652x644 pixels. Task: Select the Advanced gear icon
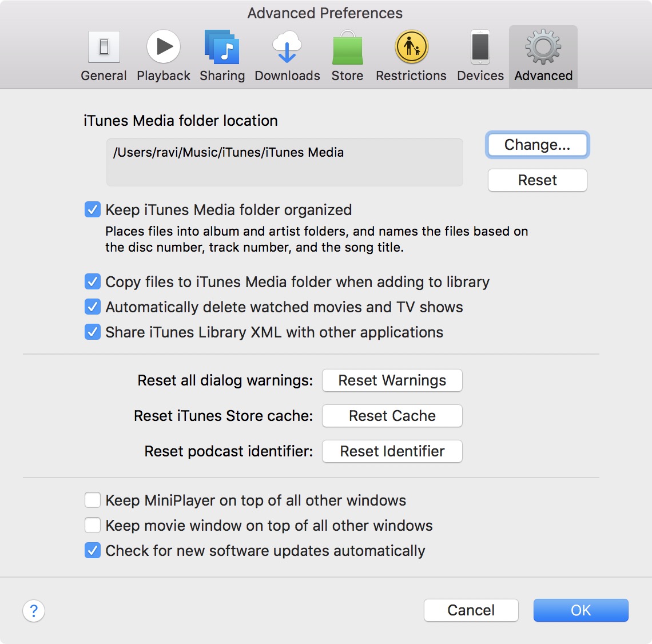543,47
